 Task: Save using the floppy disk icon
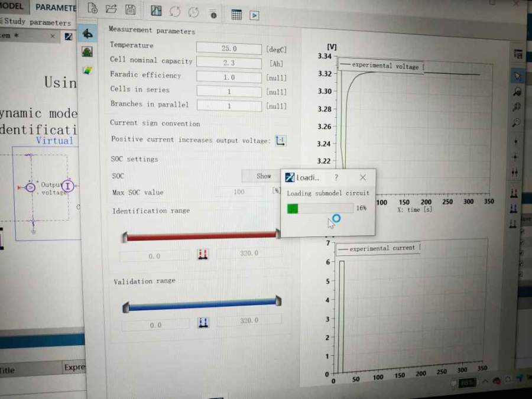point(131,9)
